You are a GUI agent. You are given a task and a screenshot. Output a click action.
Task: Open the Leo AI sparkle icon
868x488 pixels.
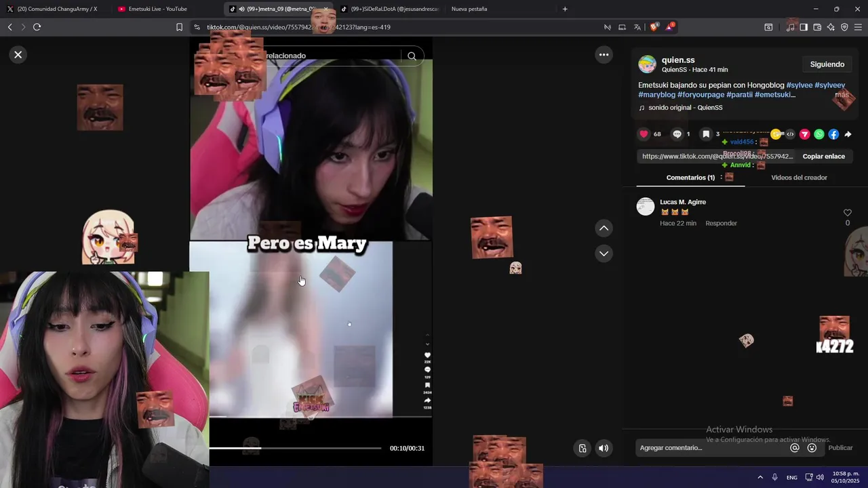[x=831, y=27]
